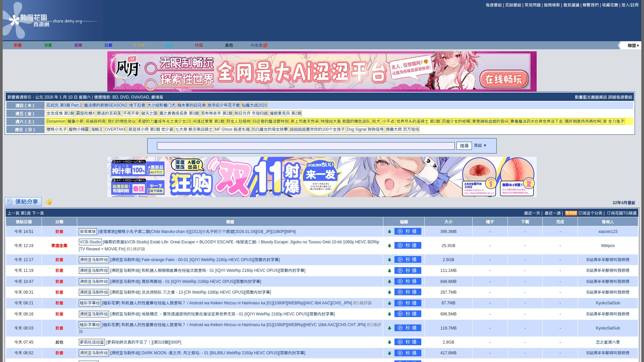The height and width of the screenshot is (362, 644).
Task: Click the 登入/註冊 login link
Action: click(630, 5)
